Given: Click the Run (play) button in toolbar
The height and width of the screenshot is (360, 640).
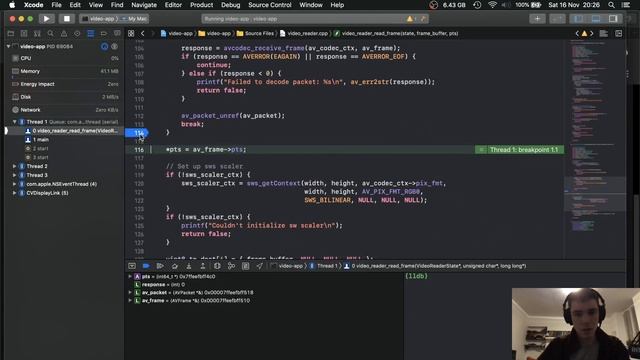Looking at the screenshot, I should tap(47, 19).
